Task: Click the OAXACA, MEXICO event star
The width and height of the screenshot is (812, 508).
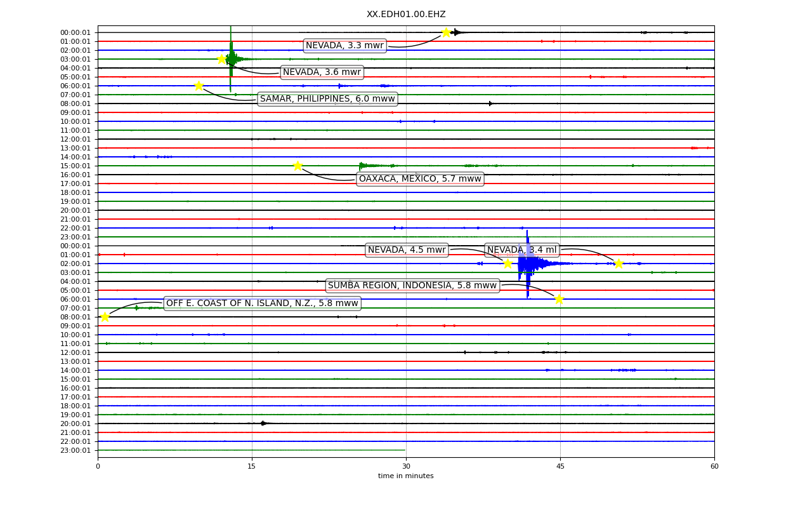Action: [x=298, y=166]
